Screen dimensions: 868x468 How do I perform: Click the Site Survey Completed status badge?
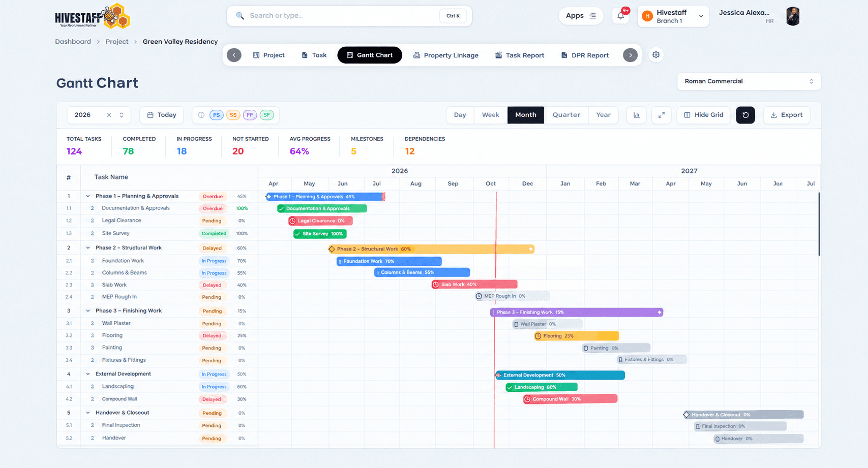[x=214, y=234]
